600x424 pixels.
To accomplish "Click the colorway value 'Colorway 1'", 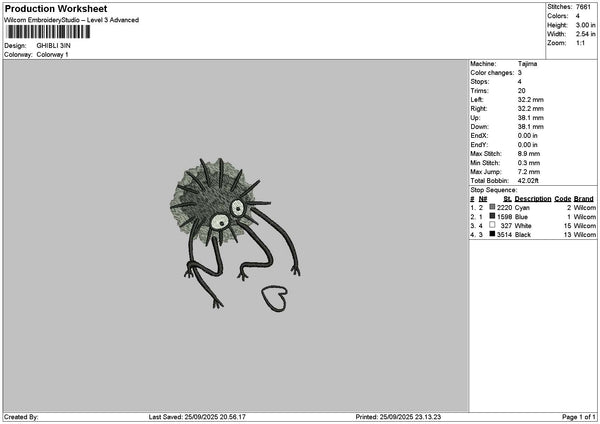I will point(52,55).
